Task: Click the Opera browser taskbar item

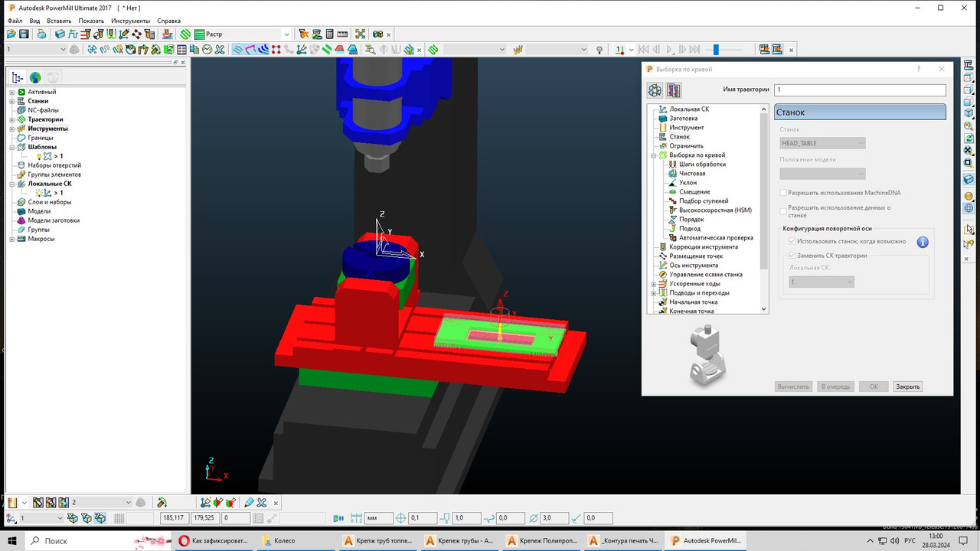Action: click(213, 540)
